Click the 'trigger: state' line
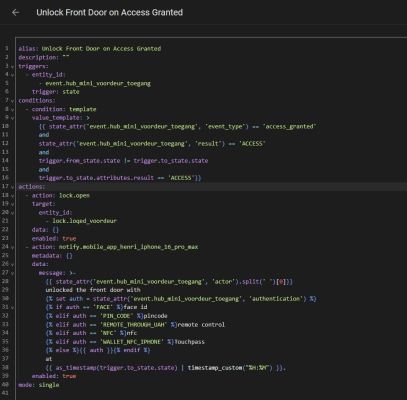Image resolution: width=407 pixels, height=400 pixels. coord(56,92)
